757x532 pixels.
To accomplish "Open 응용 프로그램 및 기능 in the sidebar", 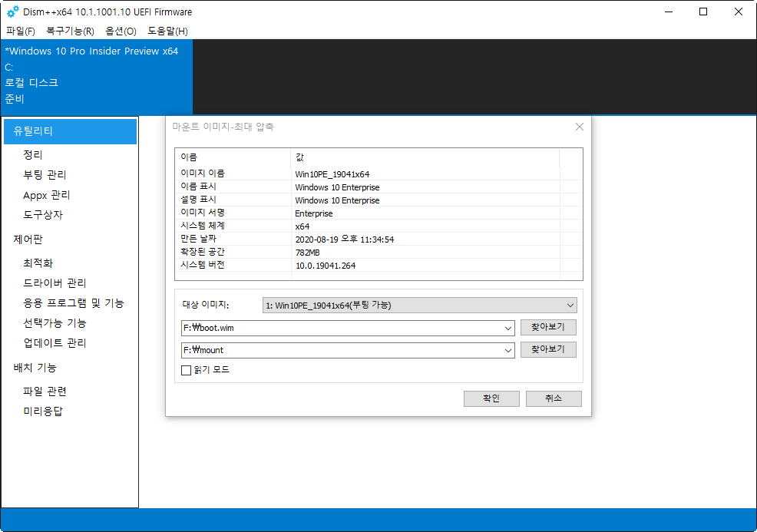I will click(x=74, y=303).
